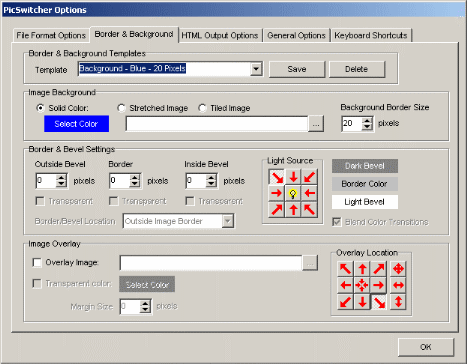The height and width of the screenshot is (364, 467).
Task: Choose vertical stretch overlay icon
Action: (x=398, y=302)
